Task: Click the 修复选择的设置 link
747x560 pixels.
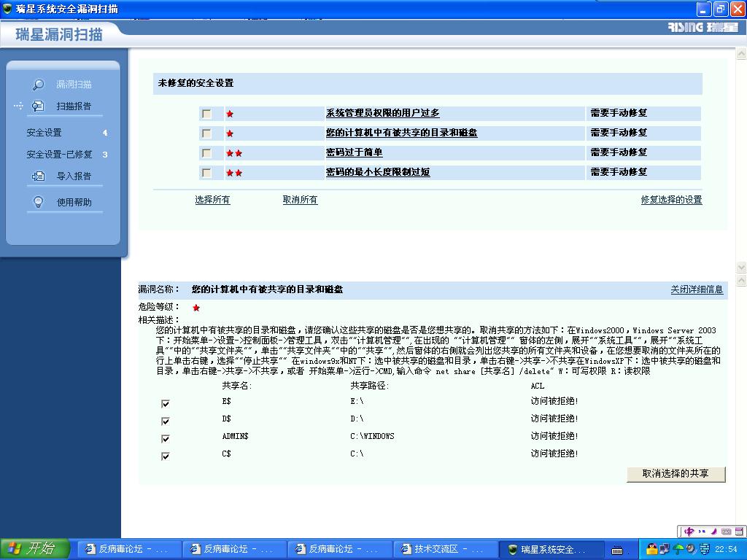Action: tap(671, 200)
